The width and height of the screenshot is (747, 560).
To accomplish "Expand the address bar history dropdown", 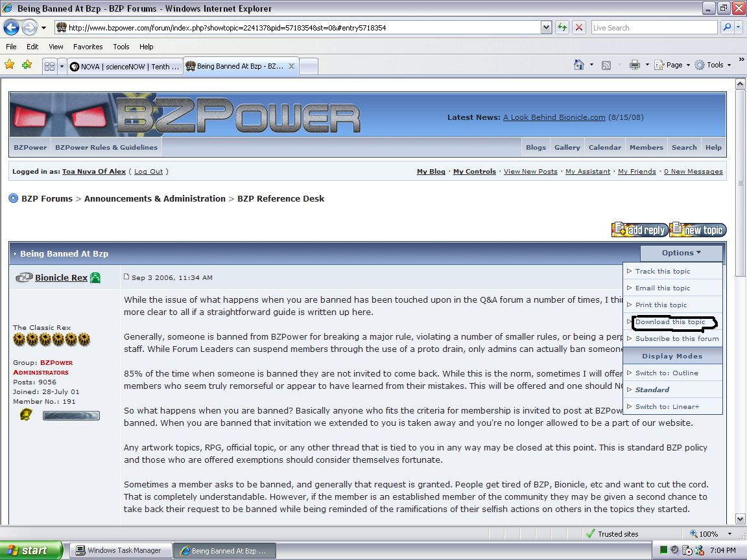I will click(x=547, y=28).
